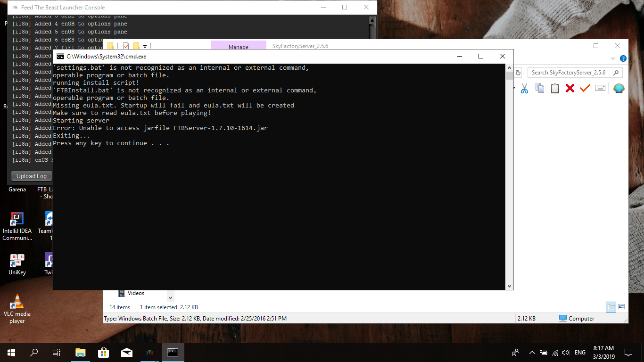
Task: Close the SkyFactoryServer_2.5.6 Explorer window
Action: click(618, 46)
